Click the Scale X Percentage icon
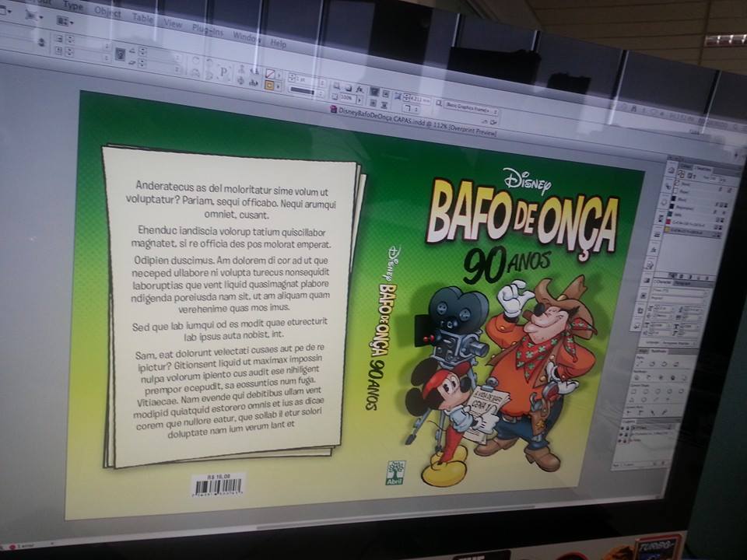Image resolution: width=747 pixels, height=560 pixels. click(60, 39)
